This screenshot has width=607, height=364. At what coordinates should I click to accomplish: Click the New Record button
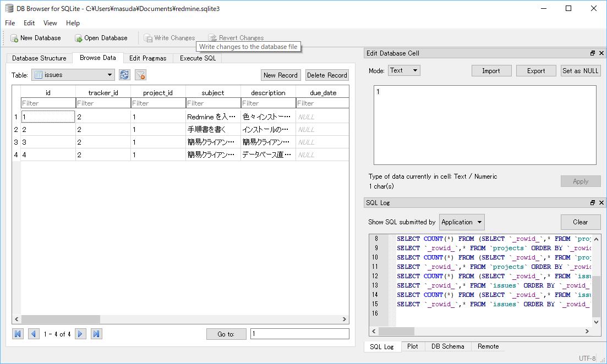(280, 75)
